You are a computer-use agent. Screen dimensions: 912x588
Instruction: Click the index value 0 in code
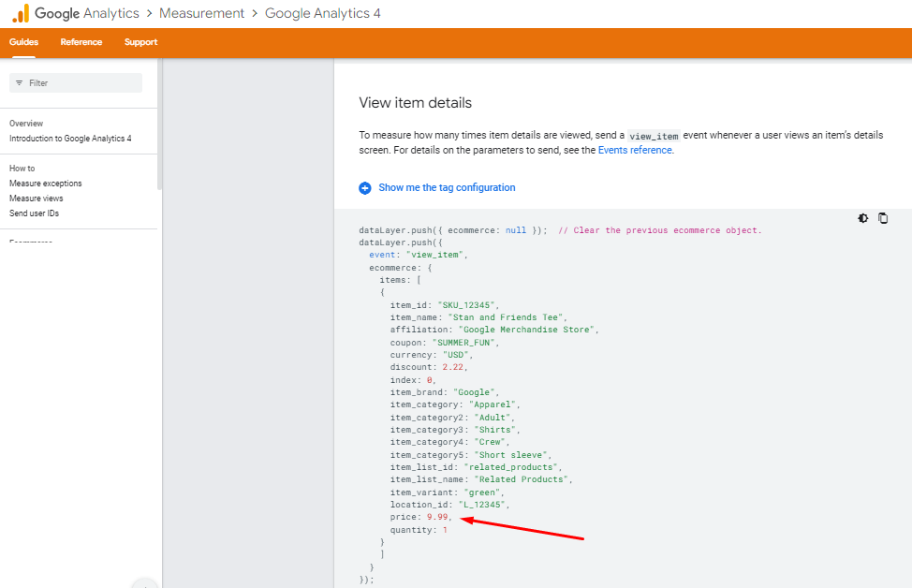pyautogui.click(x=429, y=380)
